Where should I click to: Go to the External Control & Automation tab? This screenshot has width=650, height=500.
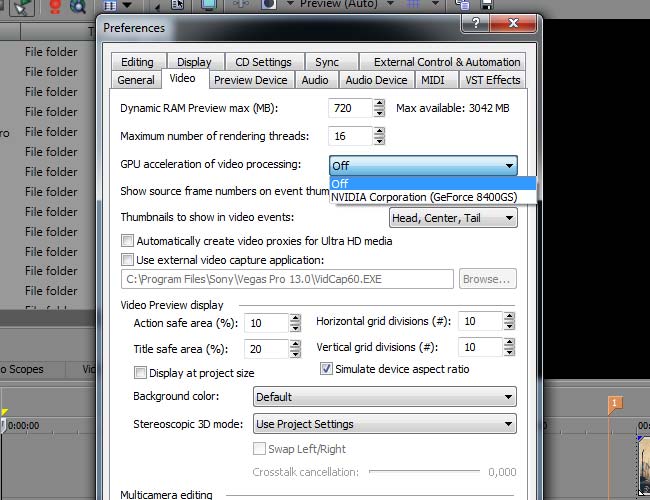pyautogui.click(x=447, y=62)
